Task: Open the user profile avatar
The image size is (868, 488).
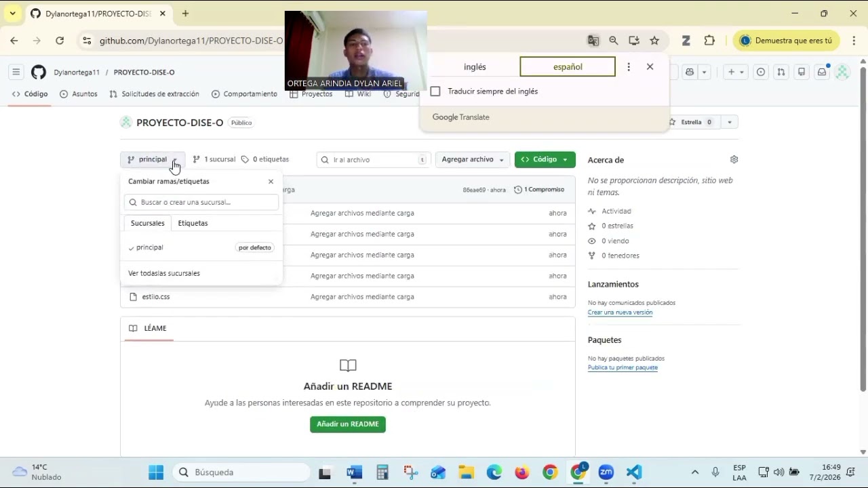Action: click(842, 72)
